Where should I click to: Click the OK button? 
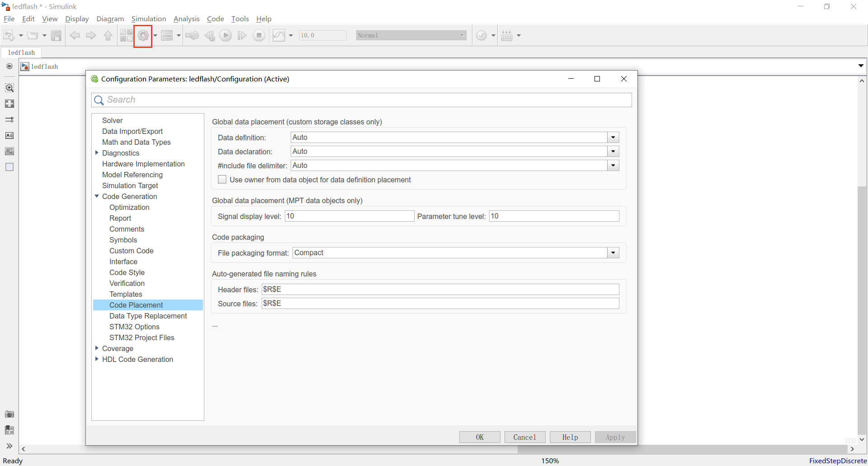point(480,437)
